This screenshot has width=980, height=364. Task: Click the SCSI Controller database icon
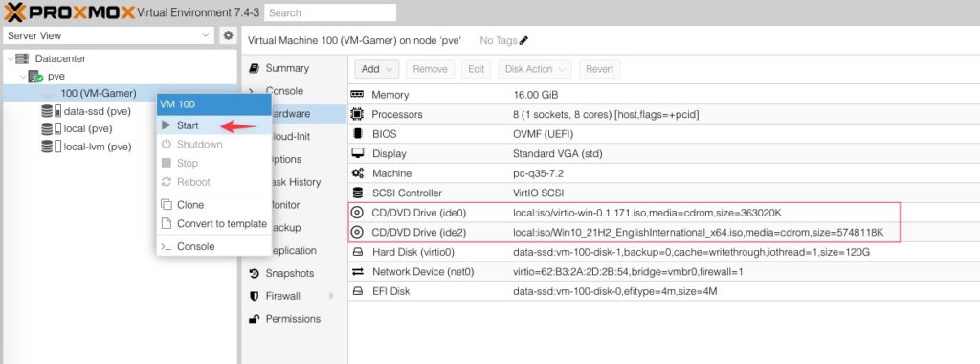(357, 193)
